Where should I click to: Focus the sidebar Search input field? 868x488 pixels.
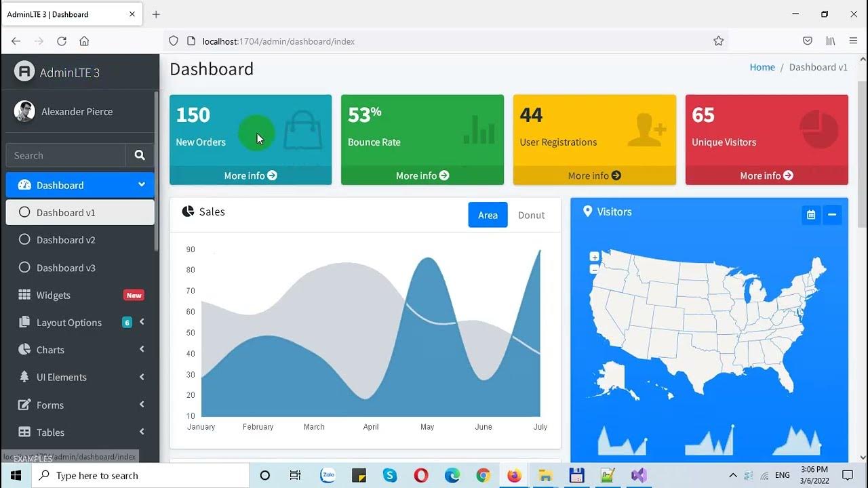[x=66, y=155]
